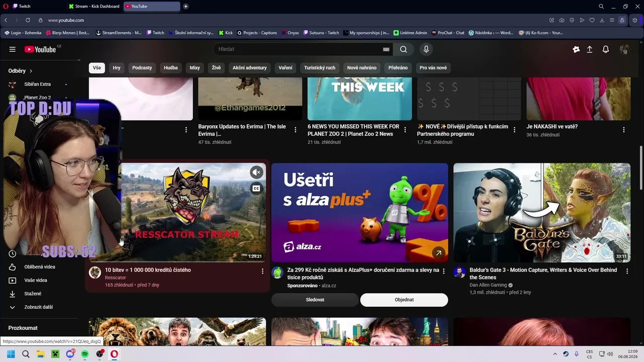Select the Hry filter chip
Screen dimensions: 644x362
(x=117, y=68)
